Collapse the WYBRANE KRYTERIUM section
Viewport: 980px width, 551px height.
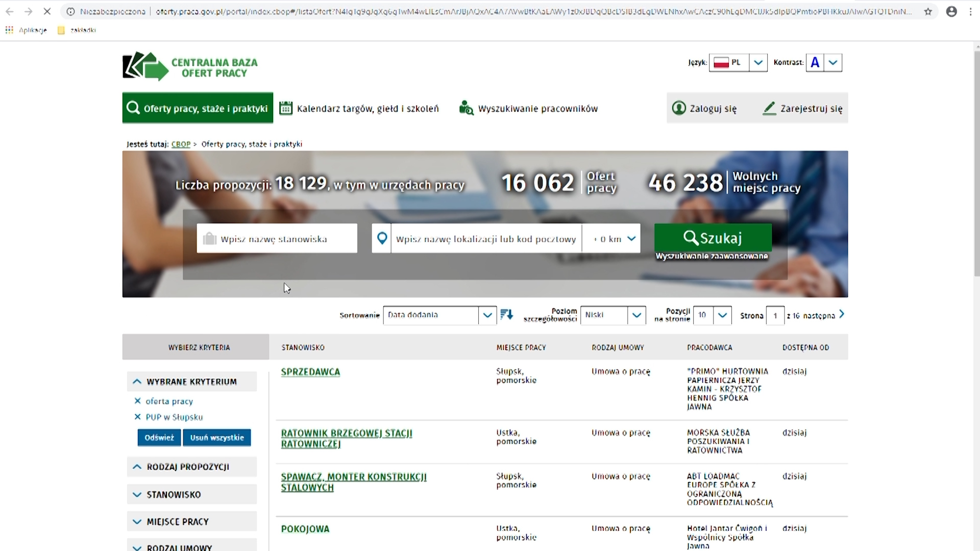pos(191,382)
